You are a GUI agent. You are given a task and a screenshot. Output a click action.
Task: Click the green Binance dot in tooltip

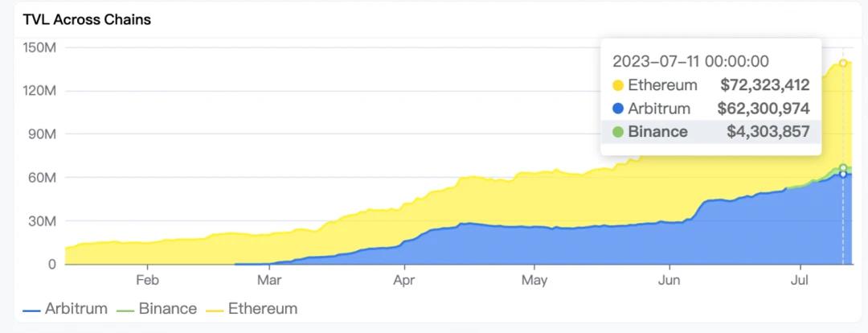click(618, 132)
